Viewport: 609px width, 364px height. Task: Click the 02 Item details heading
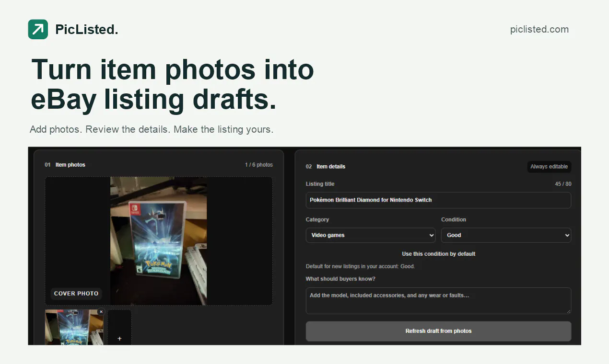326,167
